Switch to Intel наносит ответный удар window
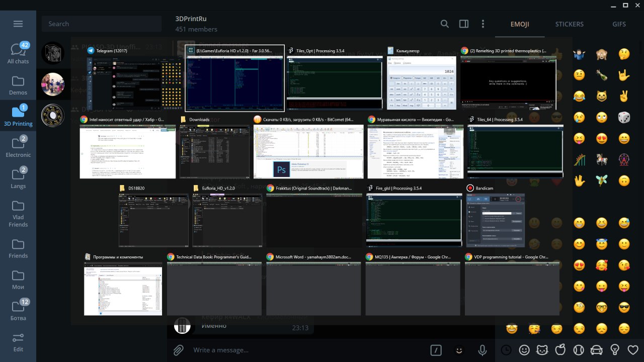644x362 pixels. [128, 147]
